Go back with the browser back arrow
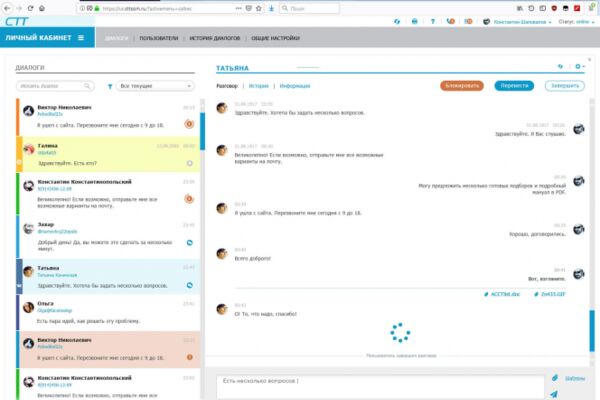This screenshot has height=400, width=600. coord(7,8)
